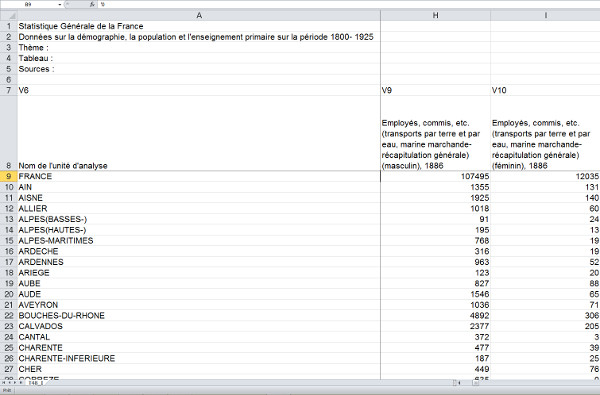Click the value 2377 for CALVADOS
600x395 pixels.
tap(435, 326)
